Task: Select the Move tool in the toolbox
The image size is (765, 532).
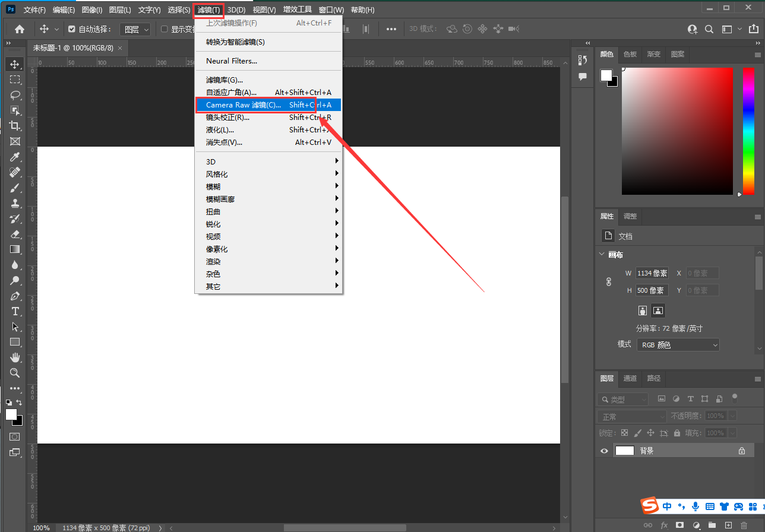Action: 15,64
